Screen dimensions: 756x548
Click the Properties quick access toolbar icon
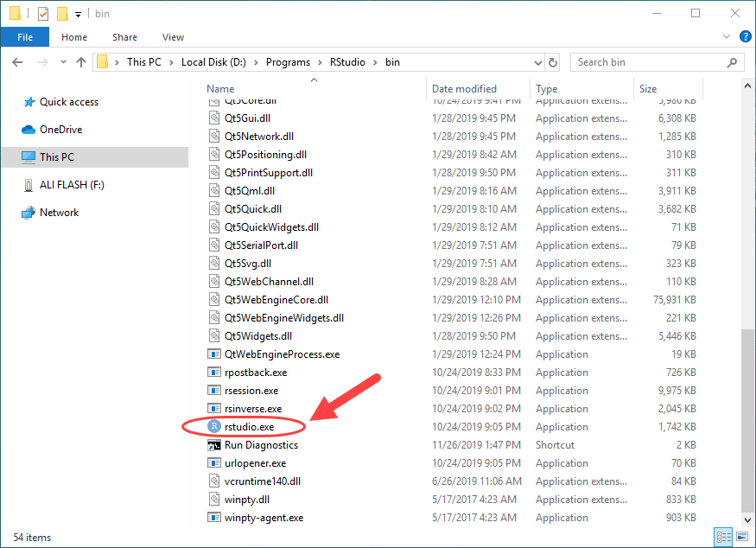pos(43,14)
